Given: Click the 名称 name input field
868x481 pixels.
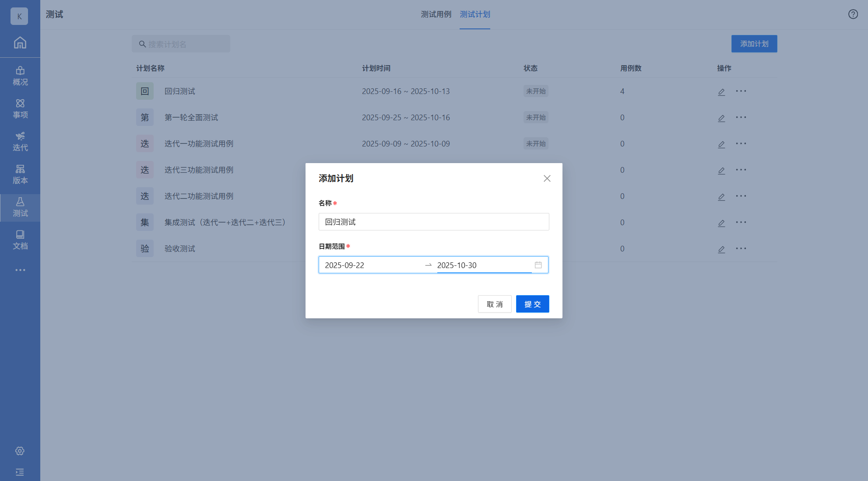Looking at the screenshot, I should (433, 222).
